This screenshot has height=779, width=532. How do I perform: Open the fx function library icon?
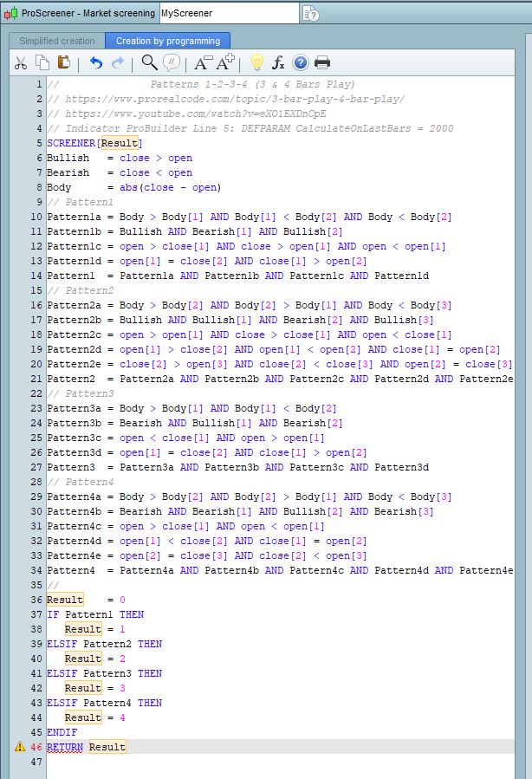(x=278, y=62)
